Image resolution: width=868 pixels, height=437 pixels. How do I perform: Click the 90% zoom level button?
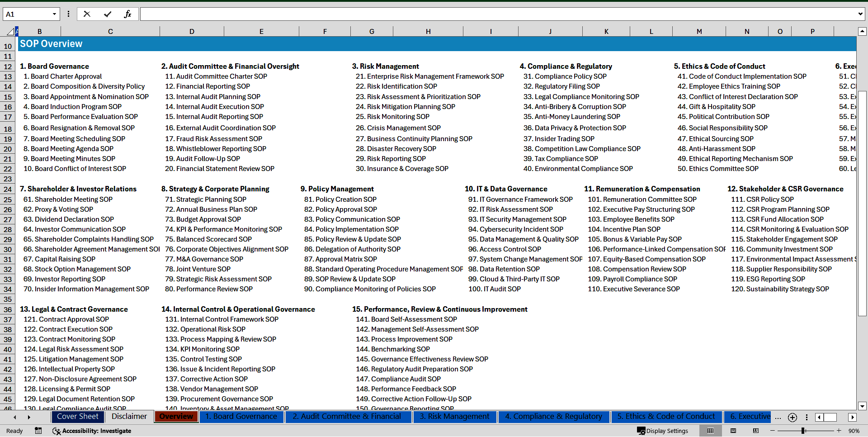(x=854, y=431)
